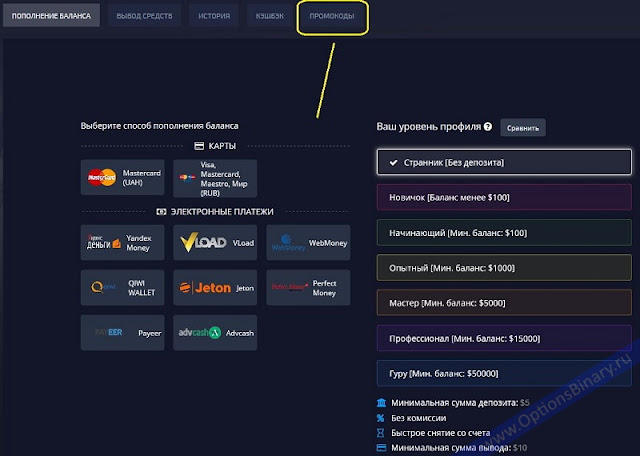640x456 pixels.
Task: Select Гуру [Мин. баланс: $50000] level
Action: [x=504, y=374]
